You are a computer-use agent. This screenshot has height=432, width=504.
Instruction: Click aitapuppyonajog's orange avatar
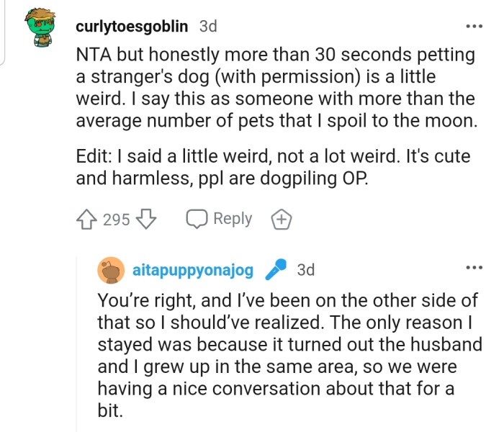point(110,271)
